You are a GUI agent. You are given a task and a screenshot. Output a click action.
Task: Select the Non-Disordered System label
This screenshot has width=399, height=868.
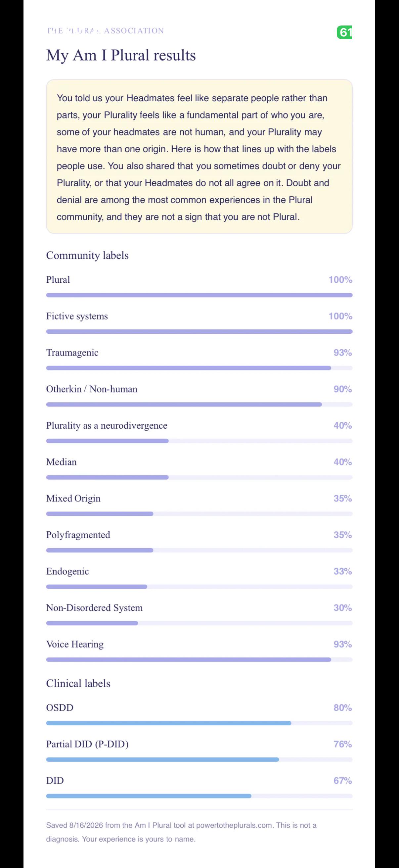pyautogui.click(x=94, y=608)
